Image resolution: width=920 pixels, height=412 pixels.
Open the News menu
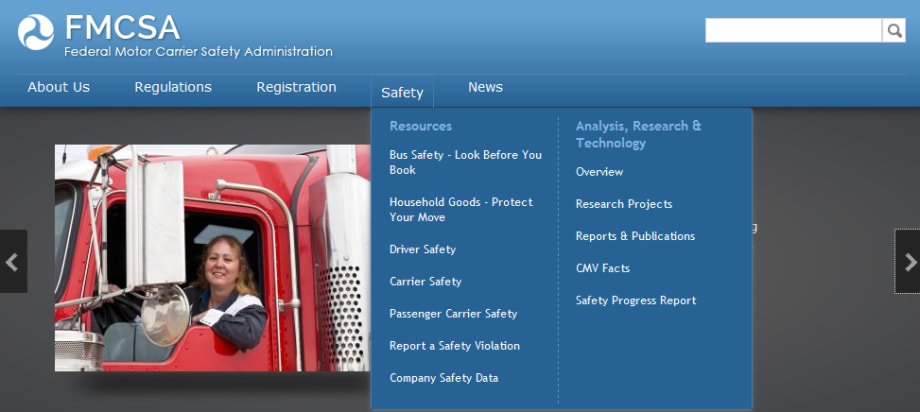tap(485, 87)
